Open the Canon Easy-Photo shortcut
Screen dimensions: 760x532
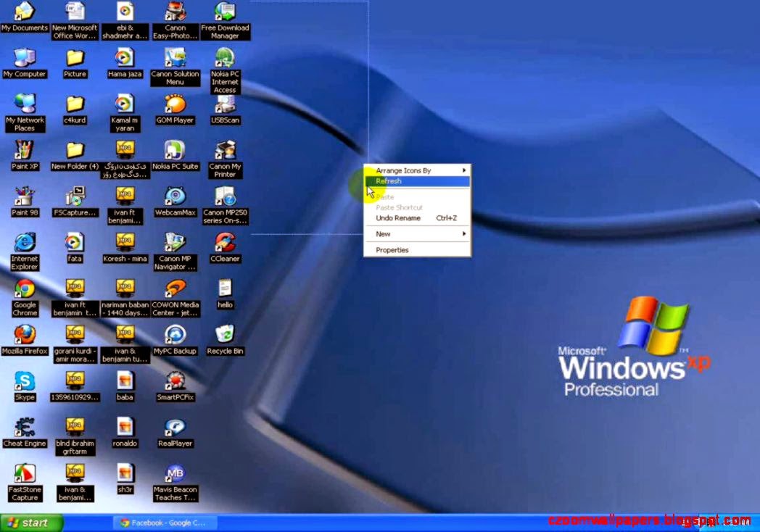click(175, 13)
